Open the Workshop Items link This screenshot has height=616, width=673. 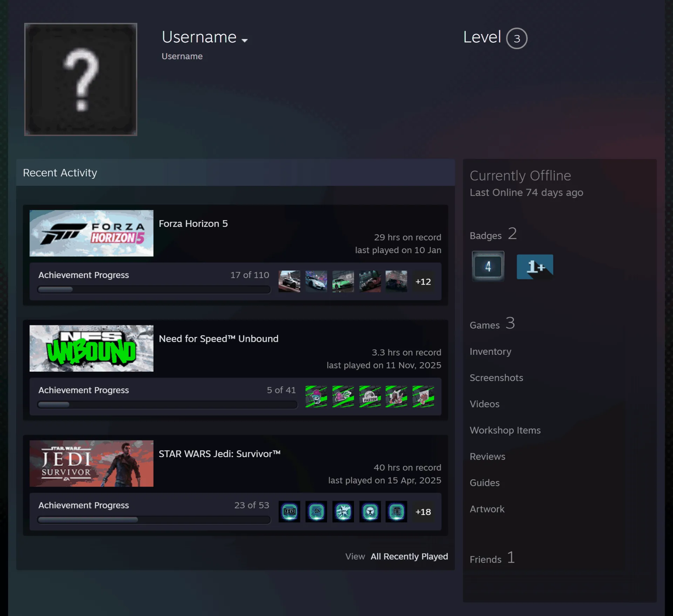[x=505, y=430]
